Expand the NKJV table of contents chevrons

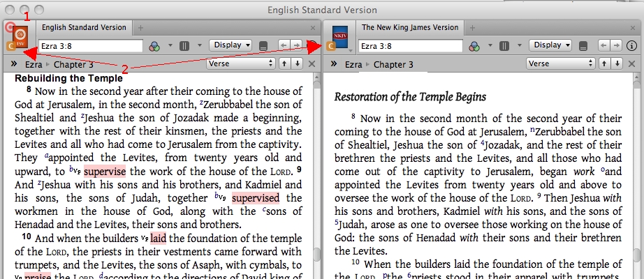click(x=333, y=63)
